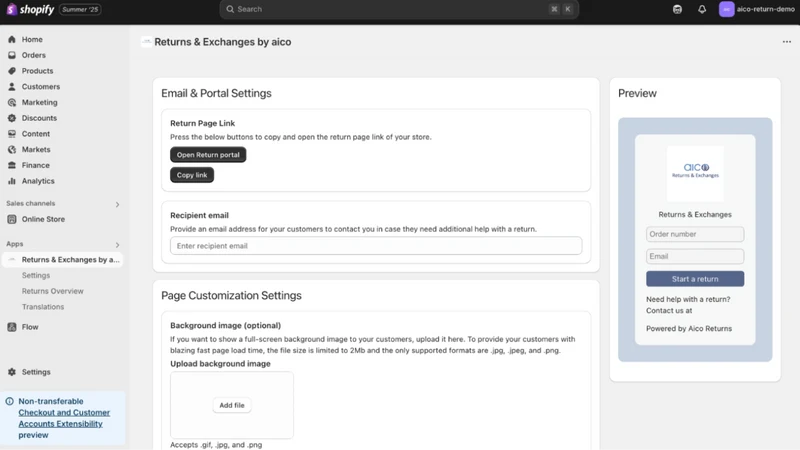The image size is (800, 450).
Task: Click the 'Powered by Aico Returns' text
Action: 689,329
